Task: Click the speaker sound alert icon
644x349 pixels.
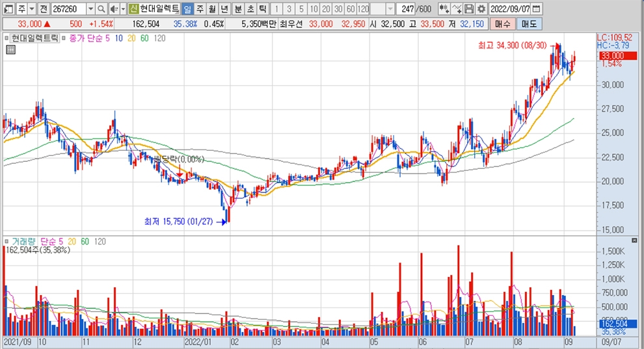Action: 114,8
